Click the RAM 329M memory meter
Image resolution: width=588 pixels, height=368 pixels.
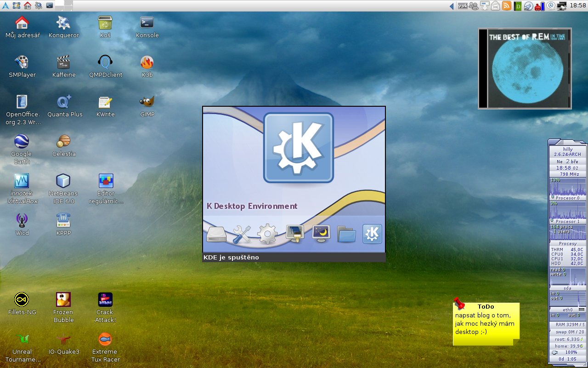568,325
